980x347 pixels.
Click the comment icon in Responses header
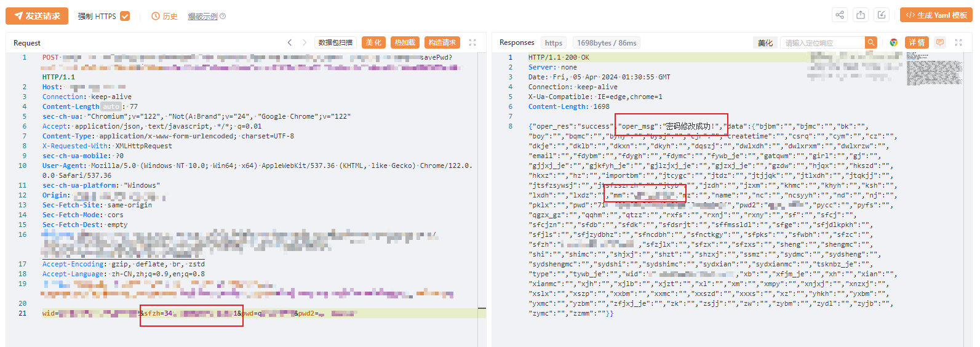tap(939, 42)
